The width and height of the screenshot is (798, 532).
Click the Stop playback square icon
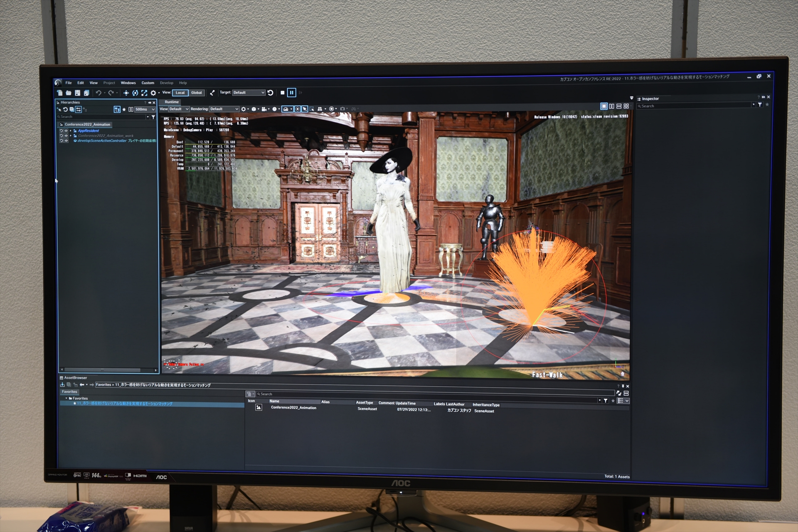282,93
